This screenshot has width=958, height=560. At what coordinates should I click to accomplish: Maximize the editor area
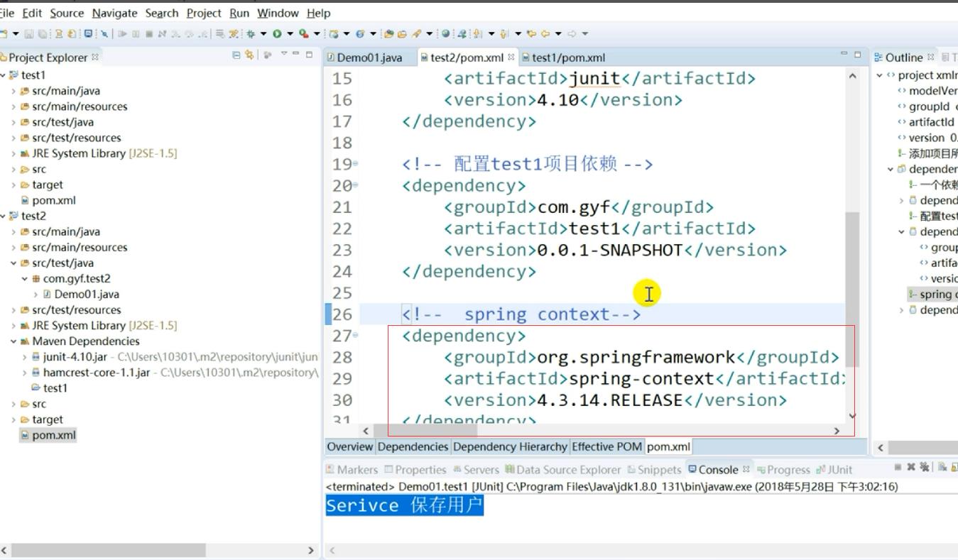tap(857, 54)
